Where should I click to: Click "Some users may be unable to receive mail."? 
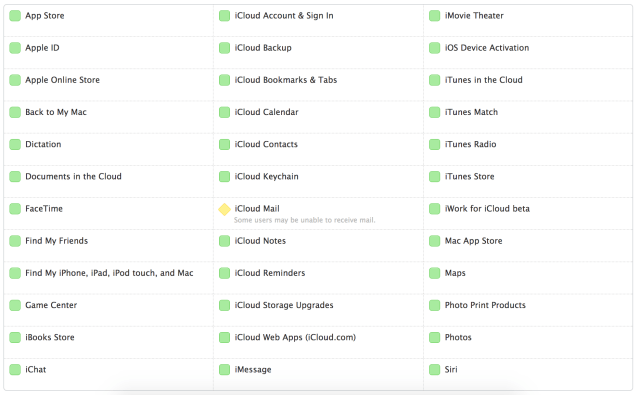304,220
